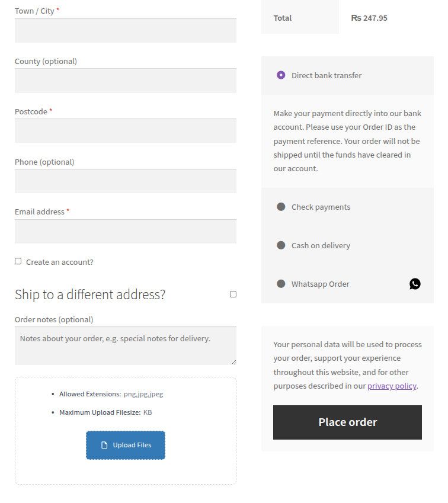The width and height of the screenshot is (448, 503).
Task: Tick the Create an account checkbox
Action: [x=18, y=261]
